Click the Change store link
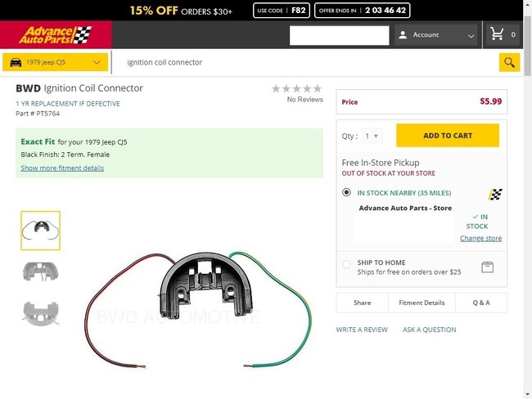The image size is (532, 399). point(480,238)
